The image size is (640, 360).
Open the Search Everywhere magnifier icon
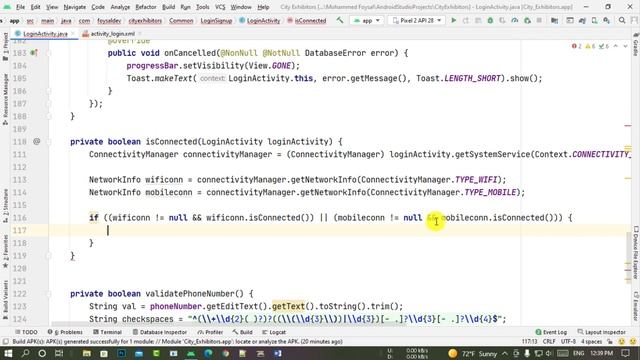pyautogui.click(x=622, y=20)
